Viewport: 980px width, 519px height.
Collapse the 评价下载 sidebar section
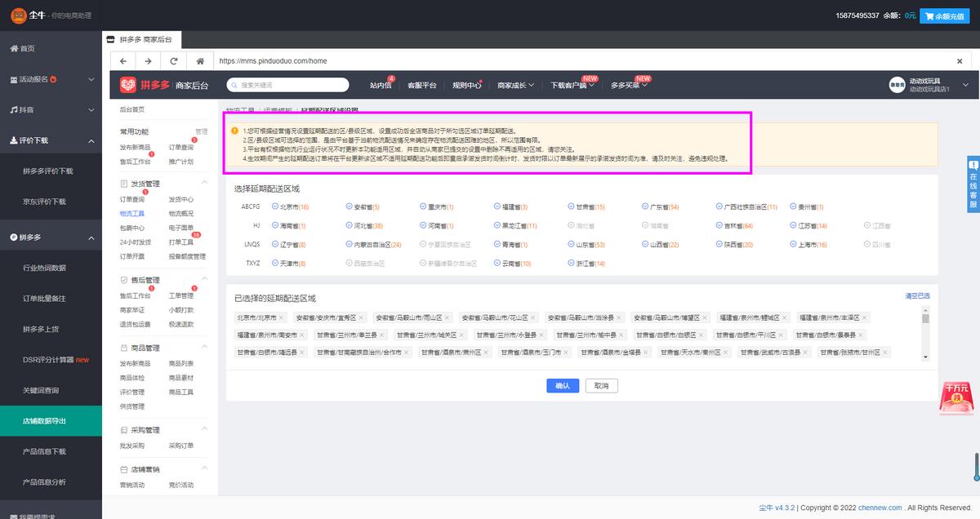(91, 140)
